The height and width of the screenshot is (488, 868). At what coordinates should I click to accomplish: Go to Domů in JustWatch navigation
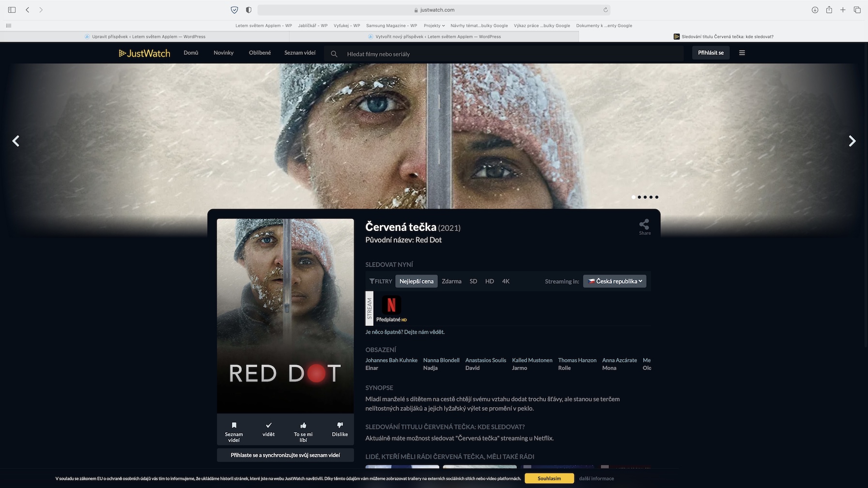(191, 53)
